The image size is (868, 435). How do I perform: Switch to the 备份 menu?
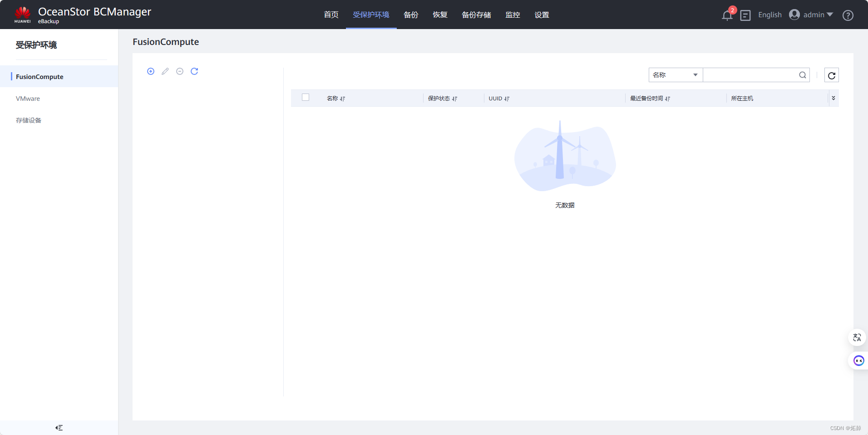click(x=410, y=15)
